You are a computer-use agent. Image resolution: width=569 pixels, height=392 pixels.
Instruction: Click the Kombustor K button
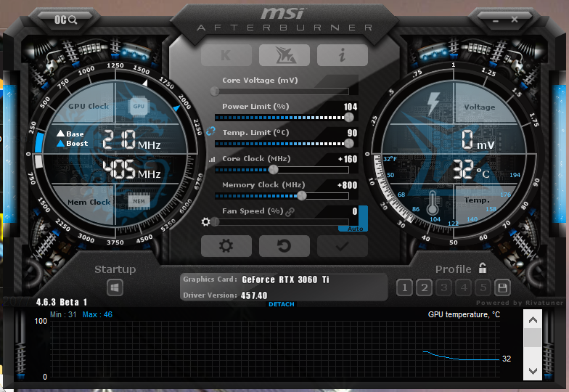pyautogui.click(x=226, y=55)
